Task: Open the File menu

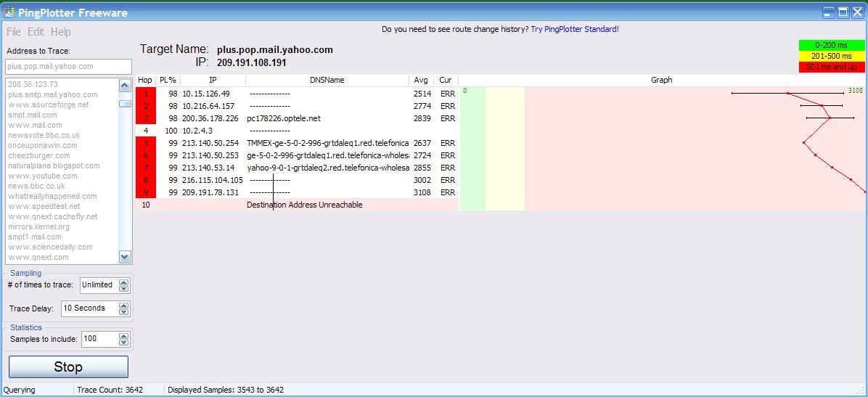Action: coord(14,32)
